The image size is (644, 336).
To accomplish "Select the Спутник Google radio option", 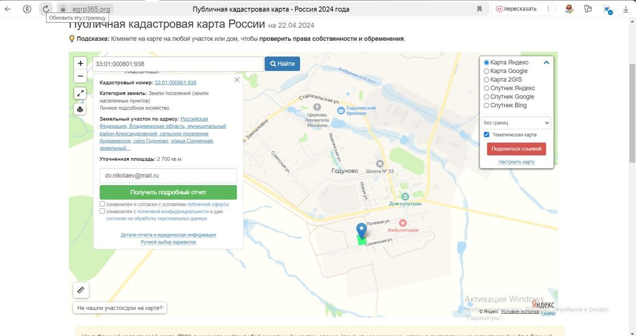I will tap(487, 97).
